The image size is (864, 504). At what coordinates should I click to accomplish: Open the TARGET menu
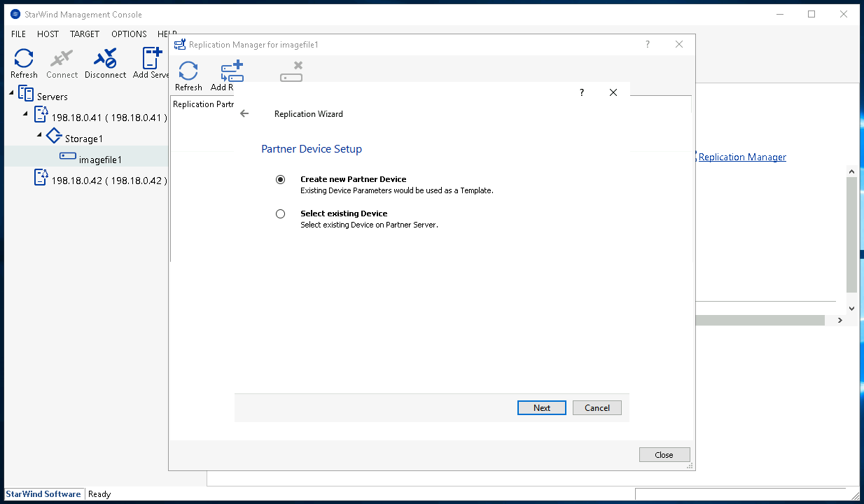(85, 34)
